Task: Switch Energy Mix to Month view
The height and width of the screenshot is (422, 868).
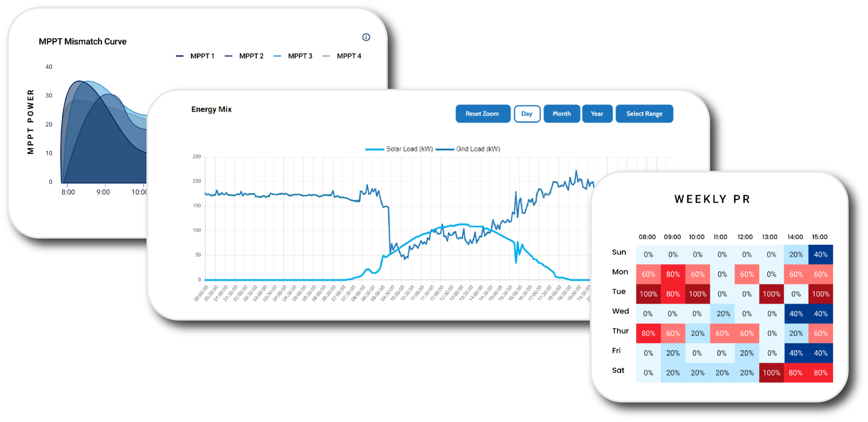Action: point(561,114)
